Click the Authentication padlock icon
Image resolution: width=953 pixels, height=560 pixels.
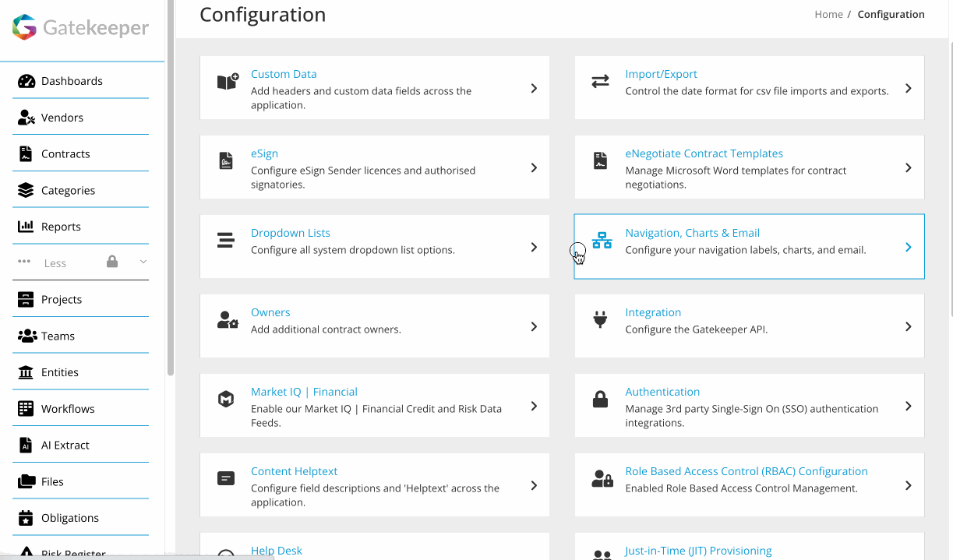[600, 400]
